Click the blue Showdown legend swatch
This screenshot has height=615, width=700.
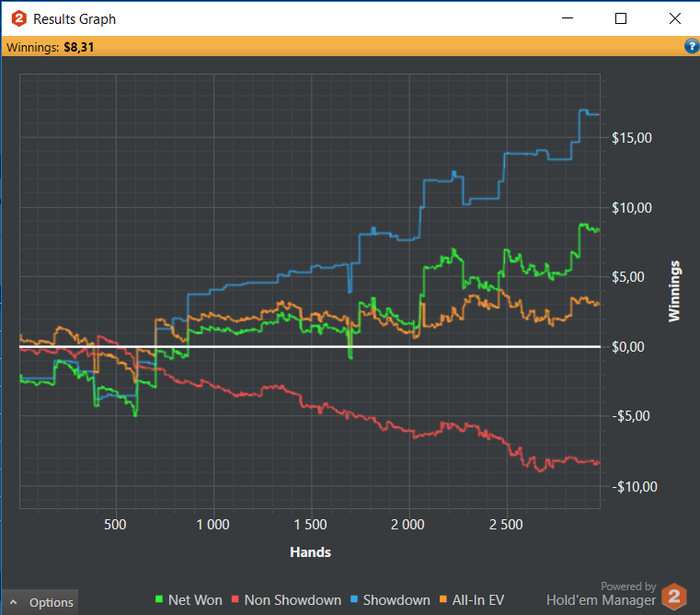click(x=354, y=599)
